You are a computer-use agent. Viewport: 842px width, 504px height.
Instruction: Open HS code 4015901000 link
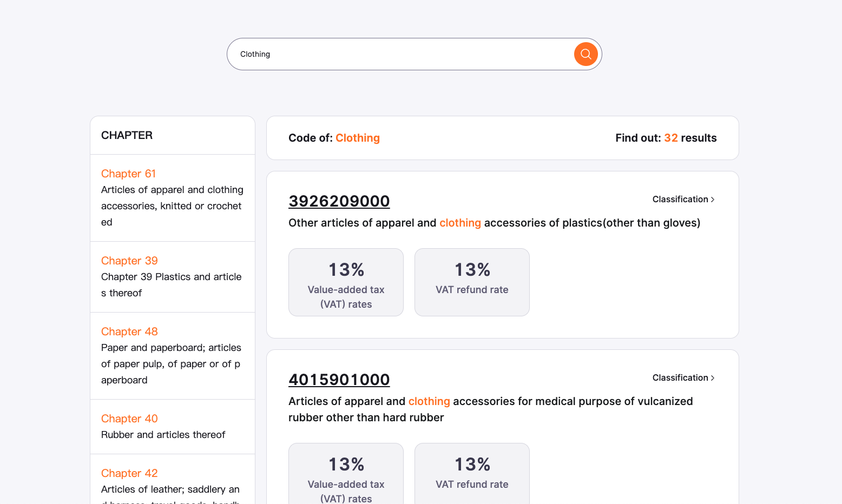(339, 380)
